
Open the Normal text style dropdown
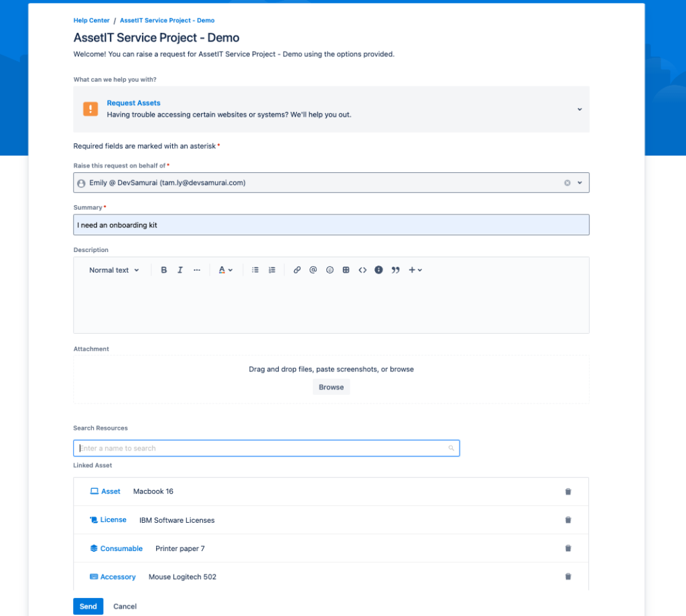click(114, 270)
